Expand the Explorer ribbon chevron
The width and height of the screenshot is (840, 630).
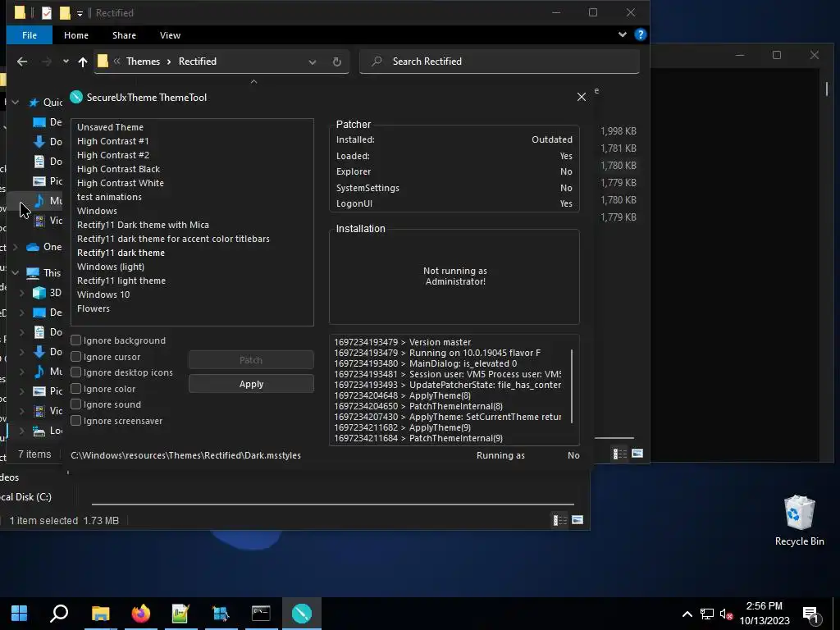(x=622, y=34)
